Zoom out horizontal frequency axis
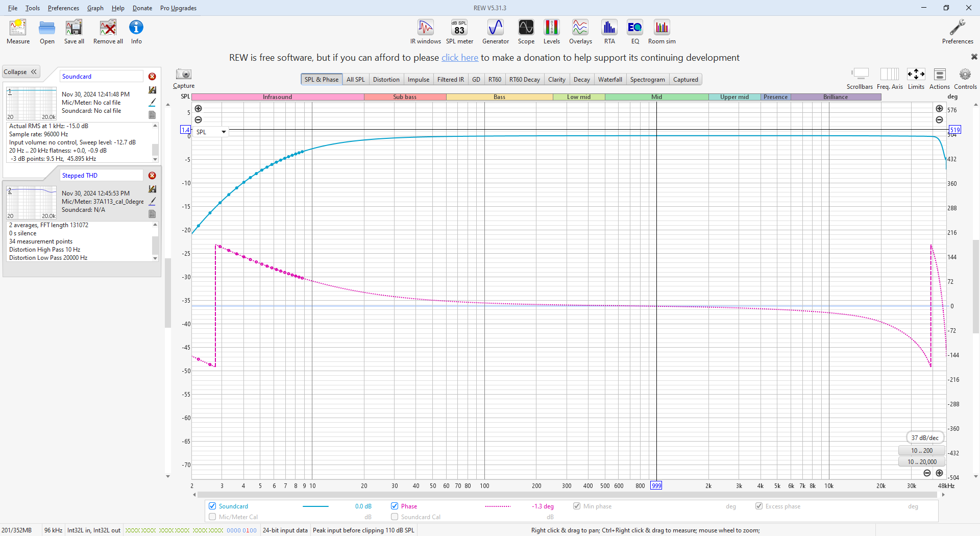The image size is (980, 536). click(927, 473)
